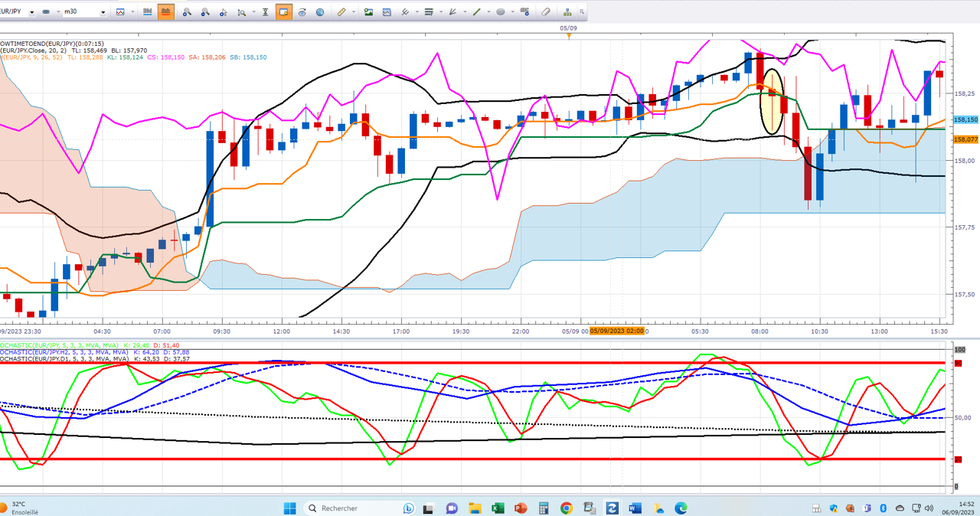
Task: Click the globe icon in toolbar
Action: 320,12
